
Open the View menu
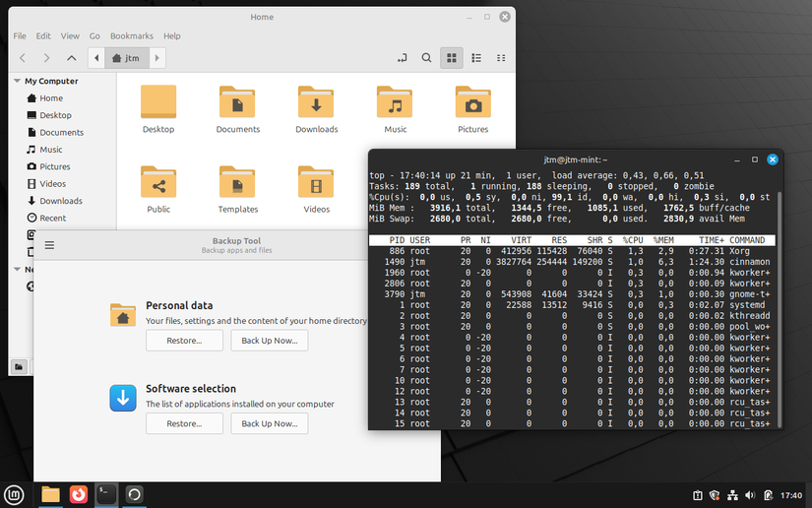pyautogui.click(x=70, y=35)
